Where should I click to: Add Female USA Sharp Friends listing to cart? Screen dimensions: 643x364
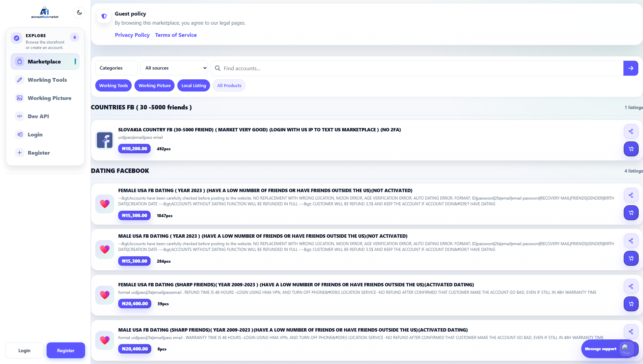point(631,304)
